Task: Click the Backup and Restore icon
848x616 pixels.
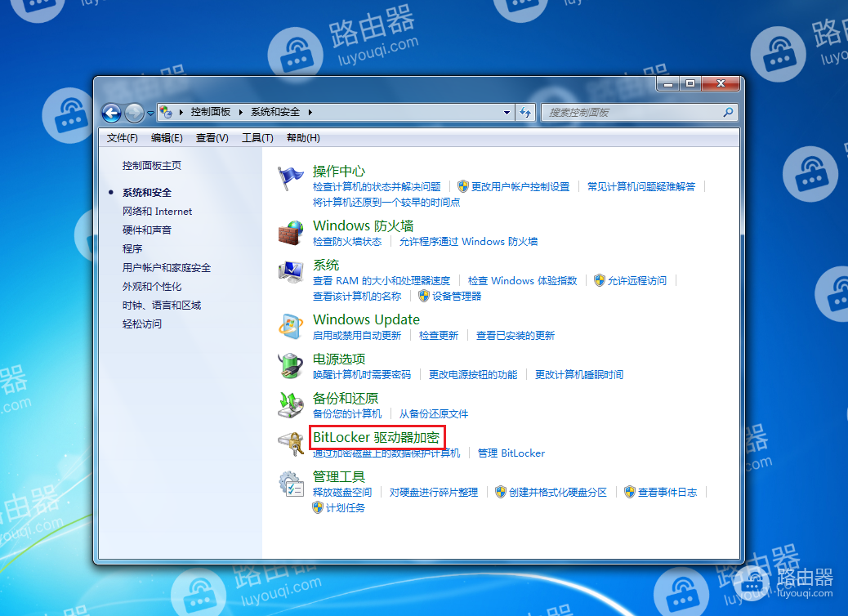Action: 291,405
